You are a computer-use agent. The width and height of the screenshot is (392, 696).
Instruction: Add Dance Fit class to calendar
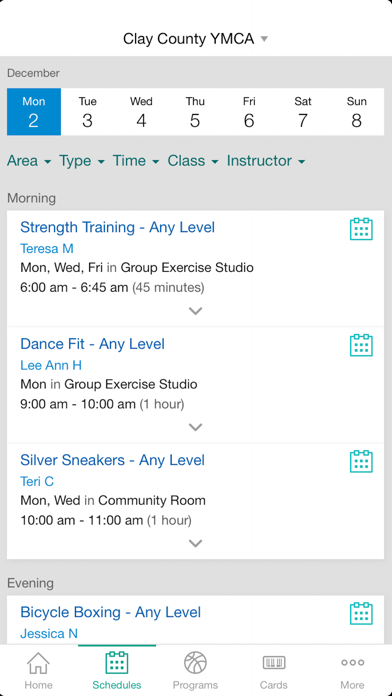point(361,345)
